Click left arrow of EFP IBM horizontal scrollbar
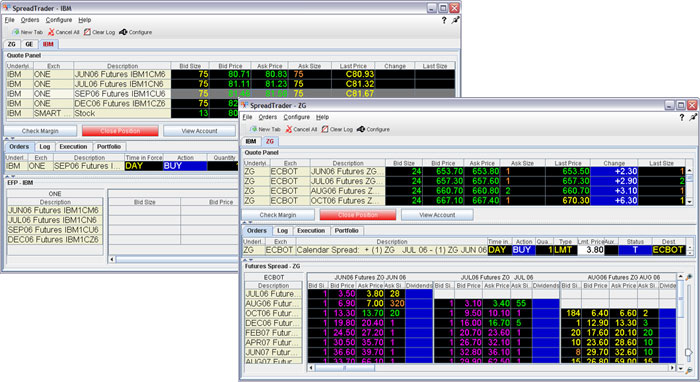This screenshot has height=382, width=700. click(112, 259)
